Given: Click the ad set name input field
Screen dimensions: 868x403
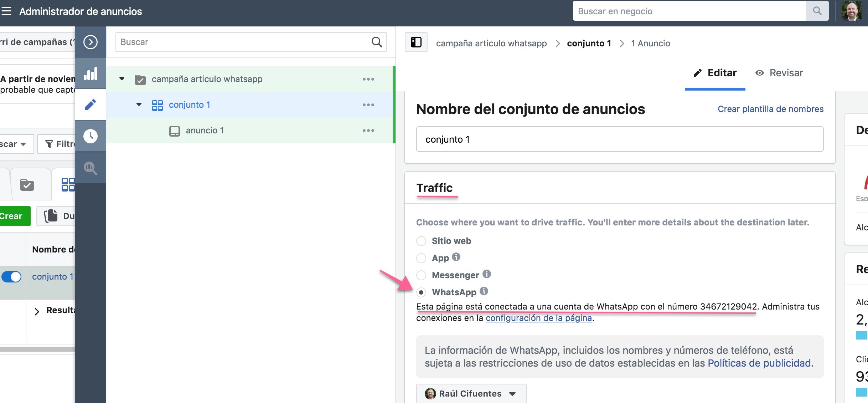Looking at the screenshot, I should [620, 139].
